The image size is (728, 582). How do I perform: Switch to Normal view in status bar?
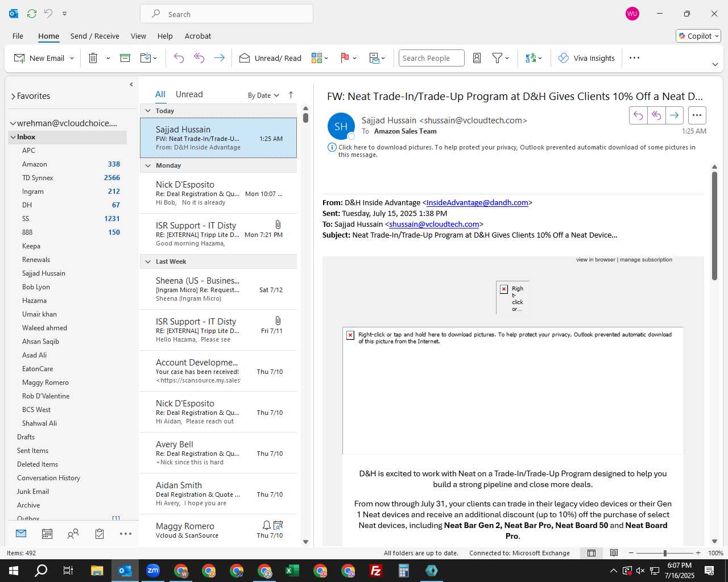click(x=591, y=553)
